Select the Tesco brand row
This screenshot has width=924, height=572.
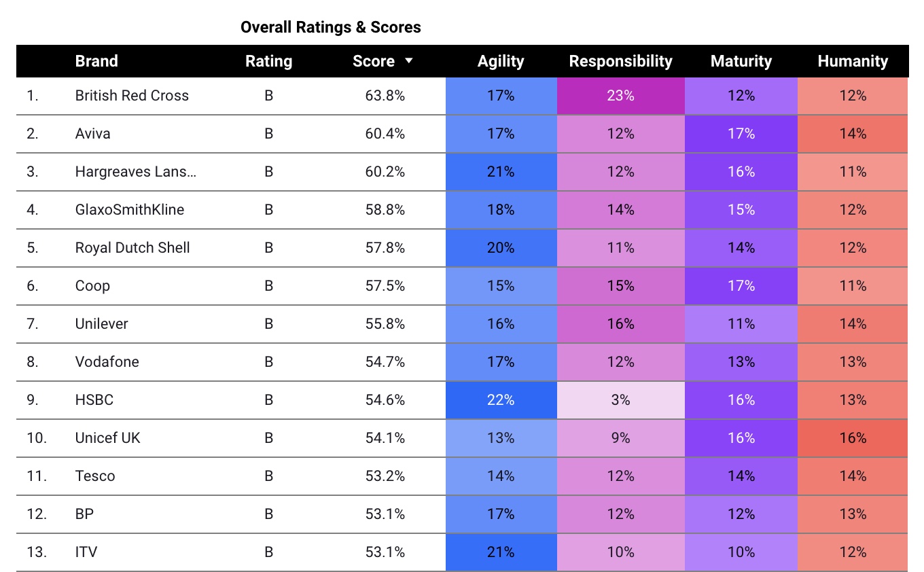95,476
